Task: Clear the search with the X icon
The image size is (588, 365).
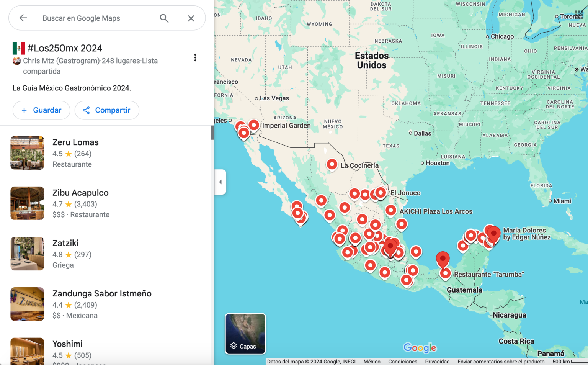Action: [191, 18]
